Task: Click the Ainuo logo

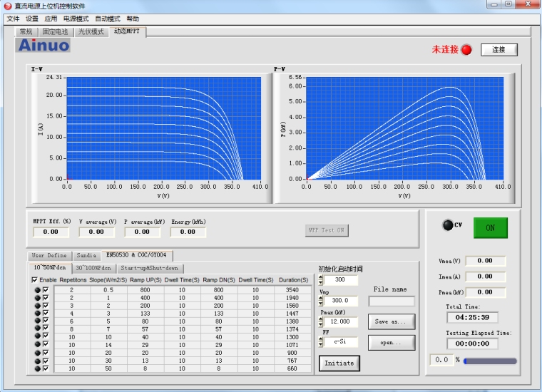Action: 44,46
